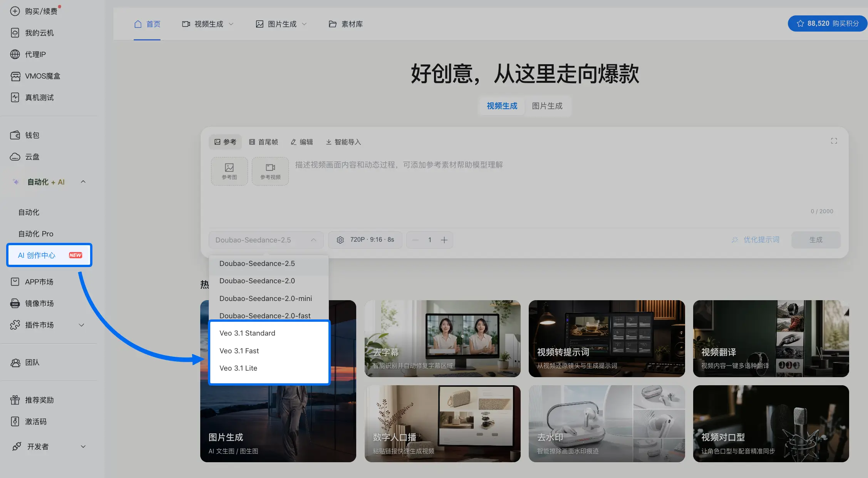Expand the 开发者 menu
The width and height of the screenshot is (868, 478).
83,446
